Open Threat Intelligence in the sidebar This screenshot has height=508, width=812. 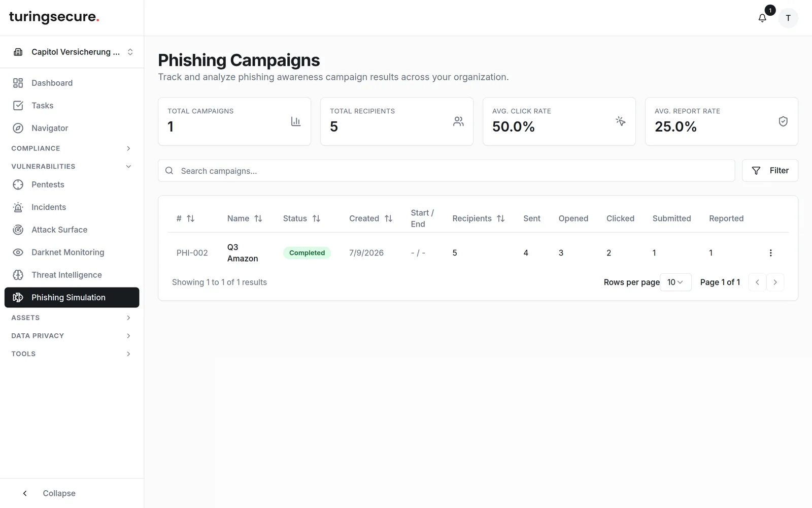click(72, 275)
